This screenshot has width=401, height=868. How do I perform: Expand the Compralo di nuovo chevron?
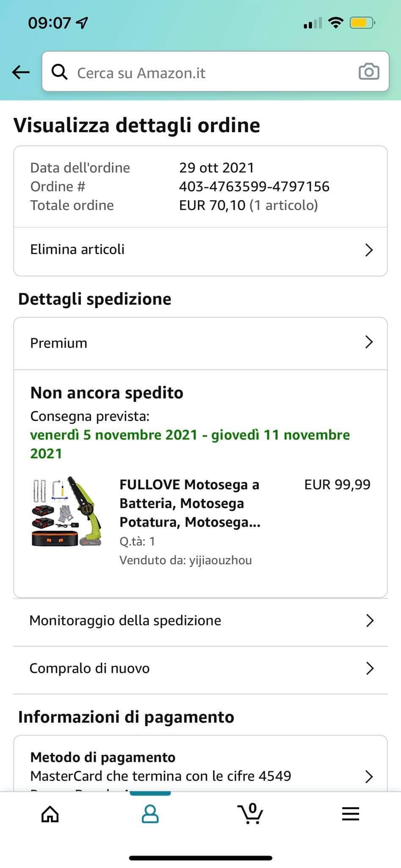(370, 668)
